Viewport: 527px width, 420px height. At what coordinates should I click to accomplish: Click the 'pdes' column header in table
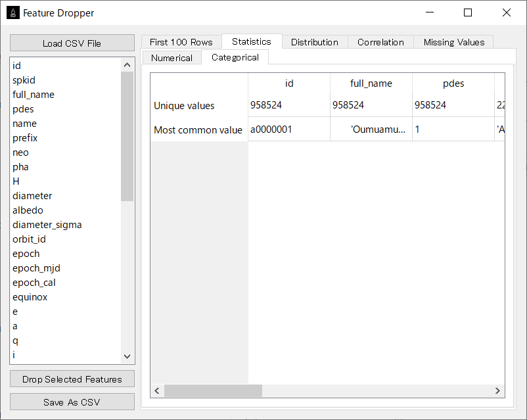coord(453,83)
